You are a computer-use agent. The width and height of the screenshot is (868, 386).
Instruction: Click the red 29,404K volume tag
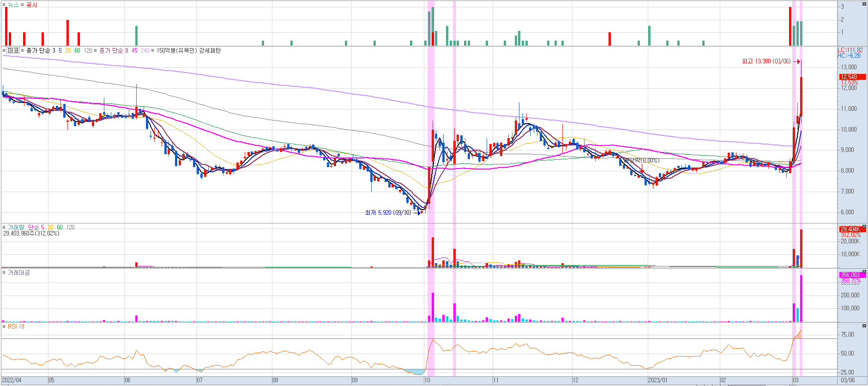click(x=852, y=229)
